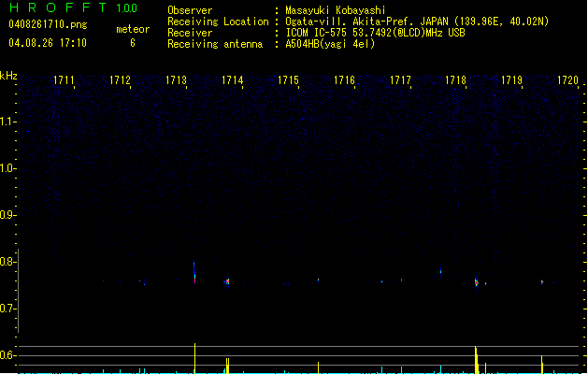This screenshot has width=588, height=374.
Task: Click the 'meteor' count label
Action: point(133,29)
